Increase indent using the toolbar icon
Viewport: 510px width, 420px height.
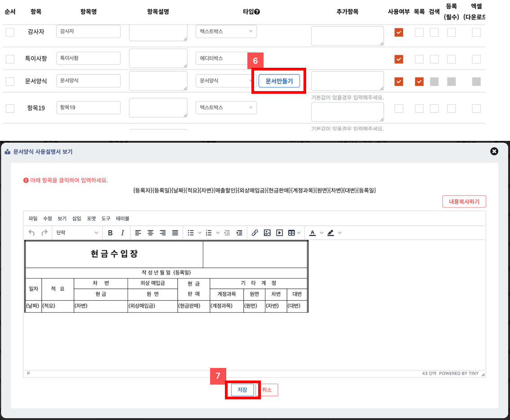pyautogui.click(x=239, y=233)
